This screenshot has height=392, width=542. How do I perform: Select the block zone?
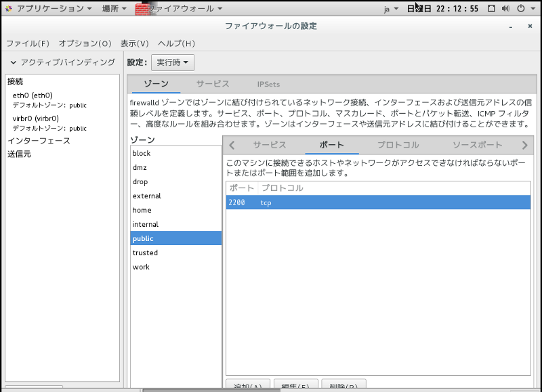175,153
